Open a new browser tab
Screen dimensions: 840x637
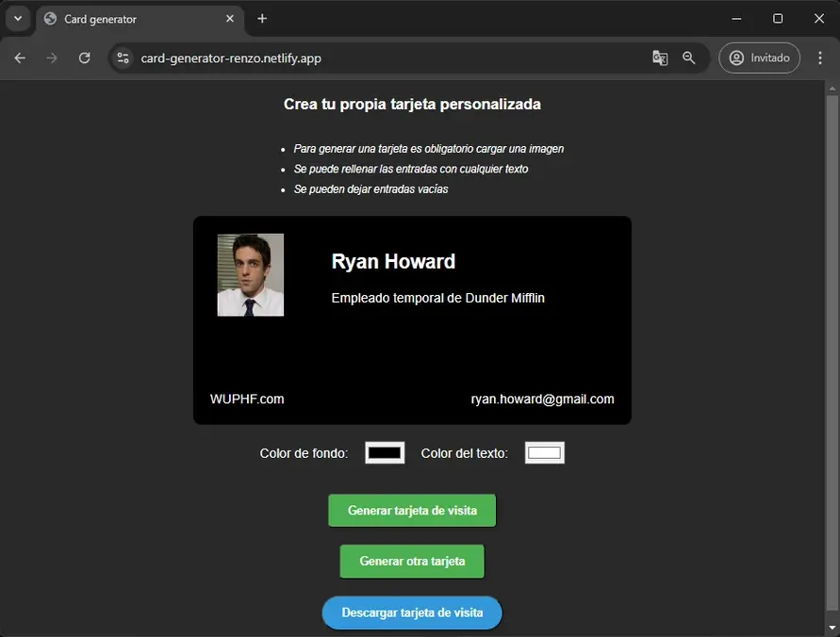tap(262, 19)
